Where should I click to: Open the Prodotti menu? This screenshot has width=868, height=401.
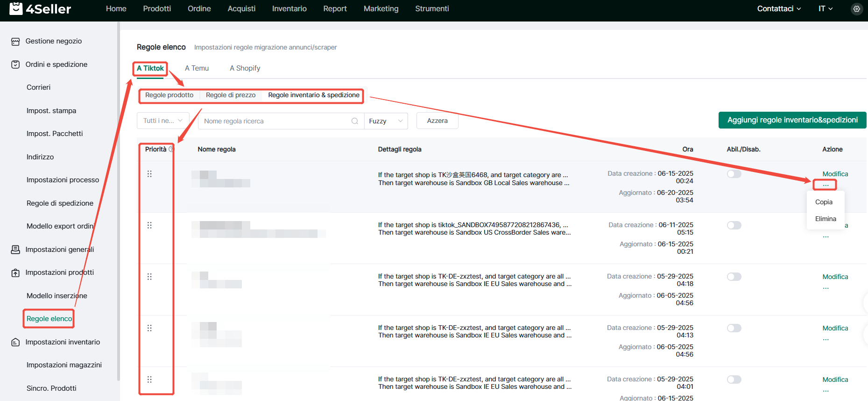pyautogui.click(x=157, y=9)
